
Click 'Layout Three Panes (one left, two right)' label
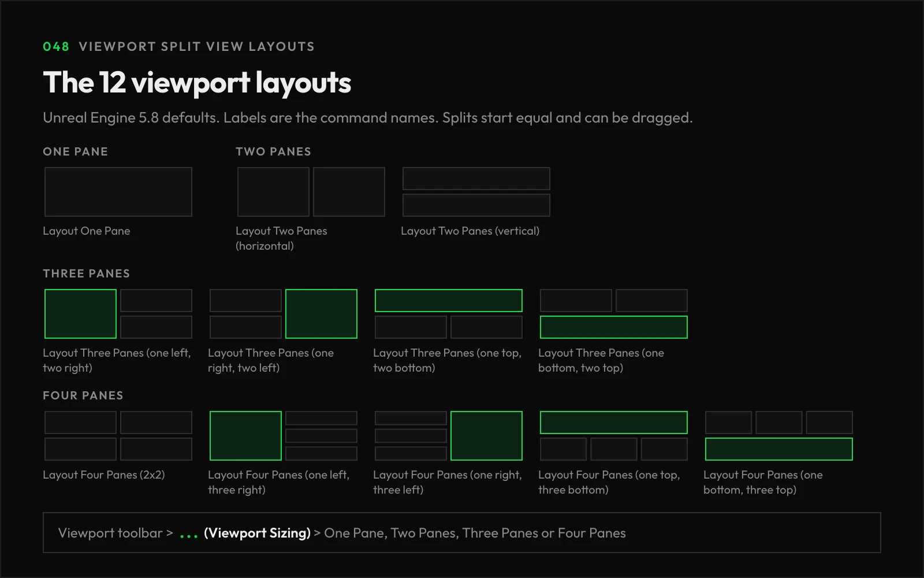pos(117,360)
